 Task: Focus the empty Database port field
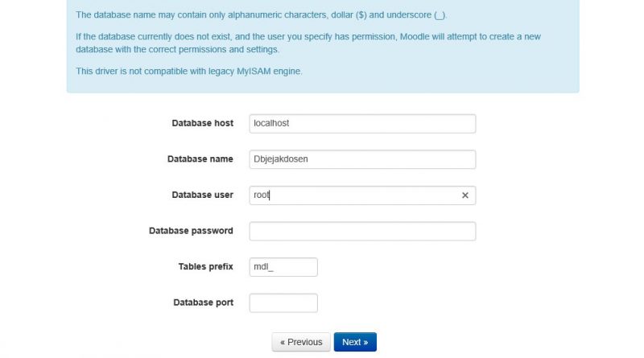(283, 303)
